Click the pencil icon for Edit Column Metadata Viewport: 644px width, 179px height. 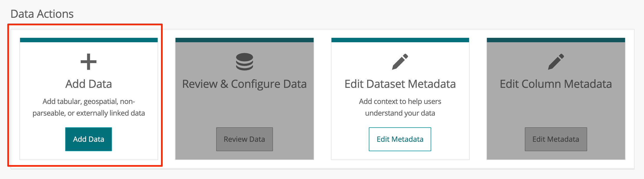[x=556, y=62]
